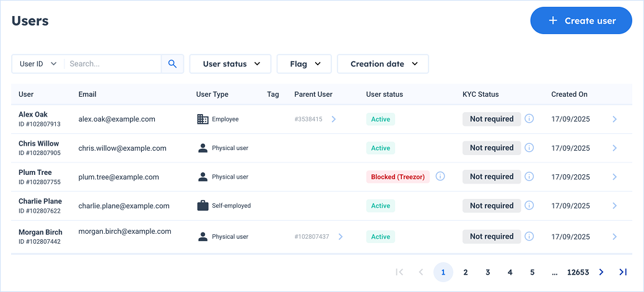Open the Flag filter dropdown
The width and height of the screenshot is (644, 292).
(305, 64)
